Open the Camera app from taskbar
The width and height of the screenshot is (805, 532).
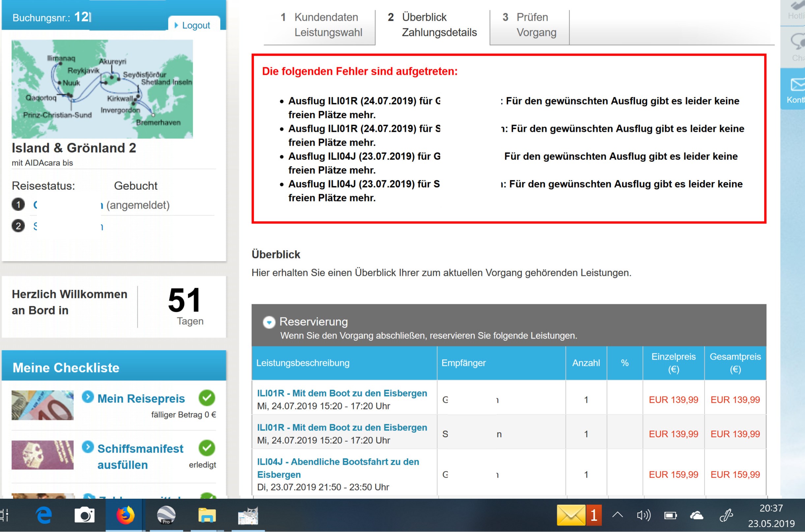pos(84,516)
